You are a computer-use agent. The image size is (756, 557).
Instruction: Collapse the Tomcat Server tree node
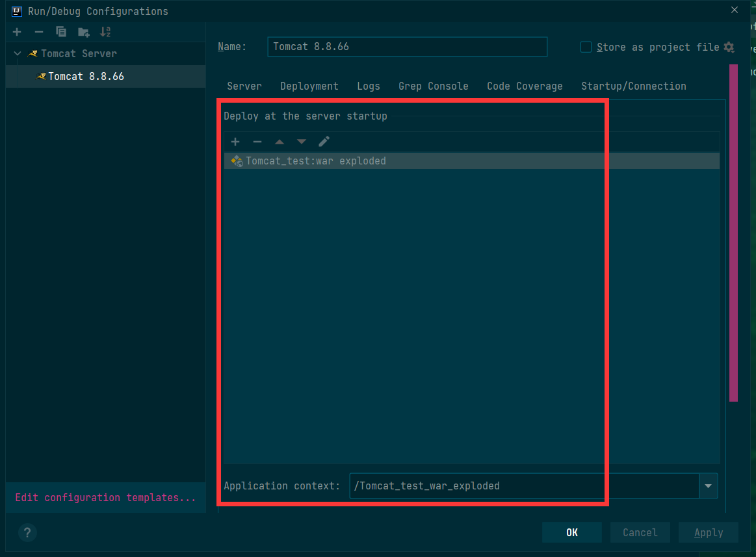(18, 53)
